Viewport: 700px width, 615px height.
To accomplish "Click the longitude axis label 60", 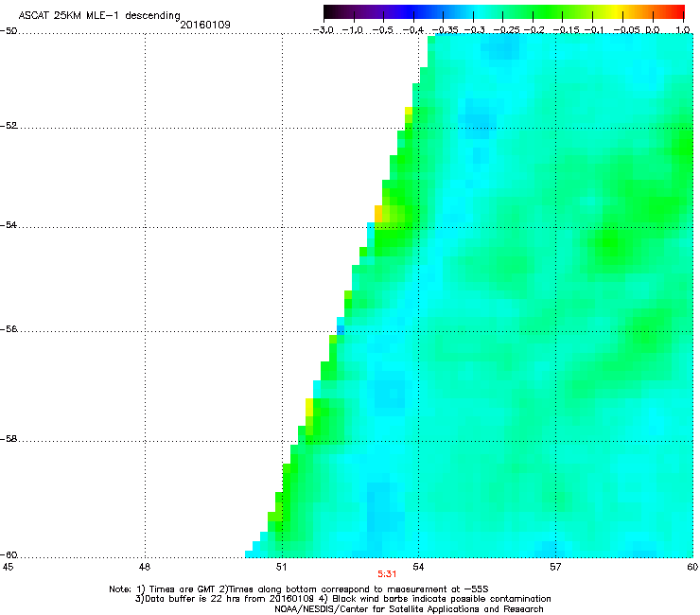I will coord(692,567).
